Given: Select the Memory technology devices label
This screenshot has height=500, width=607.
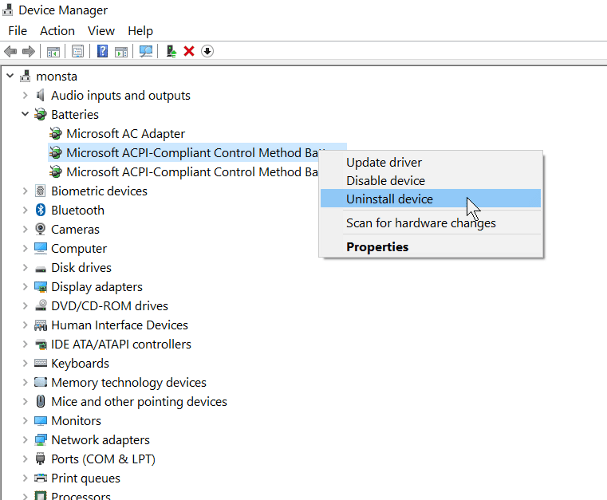Looking at the screenshot, I should click(x=129, y=382).
